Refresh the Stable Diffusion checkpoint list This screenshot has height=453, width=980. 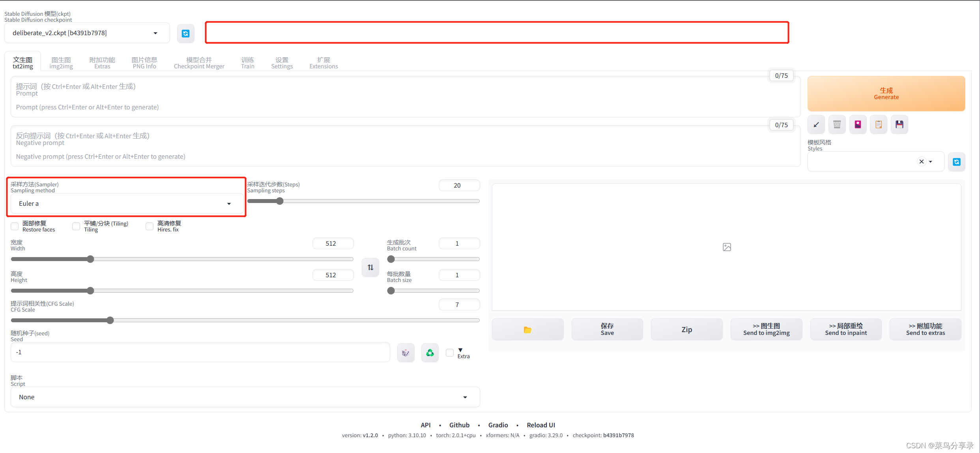185,34
